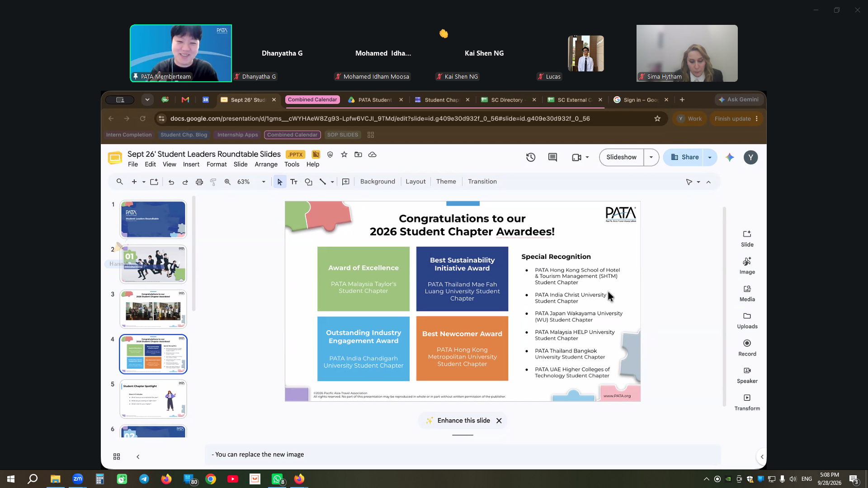
Task: Open the Insert menu
Action: coord(191,164)
